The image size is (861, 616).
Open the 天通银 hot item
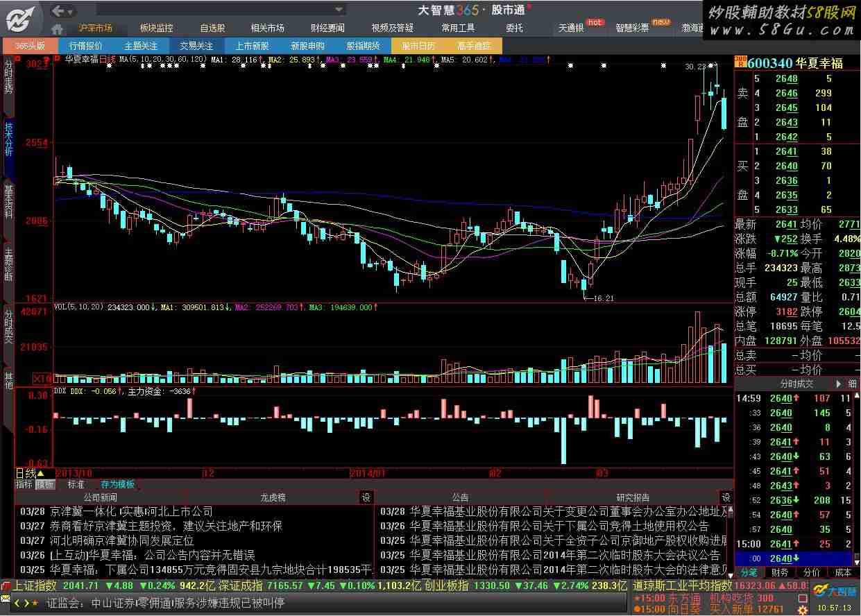572,28
